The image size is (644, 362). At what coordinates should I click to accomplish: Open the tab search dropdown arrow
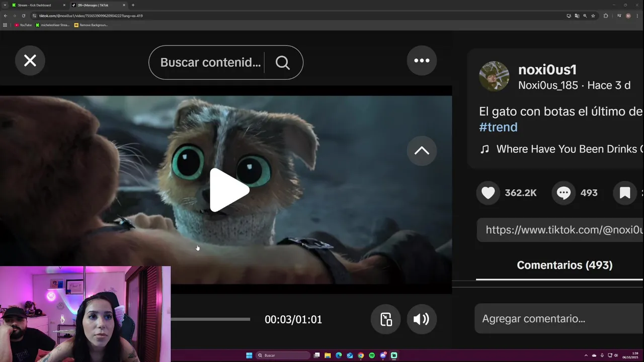coord(5,5)
